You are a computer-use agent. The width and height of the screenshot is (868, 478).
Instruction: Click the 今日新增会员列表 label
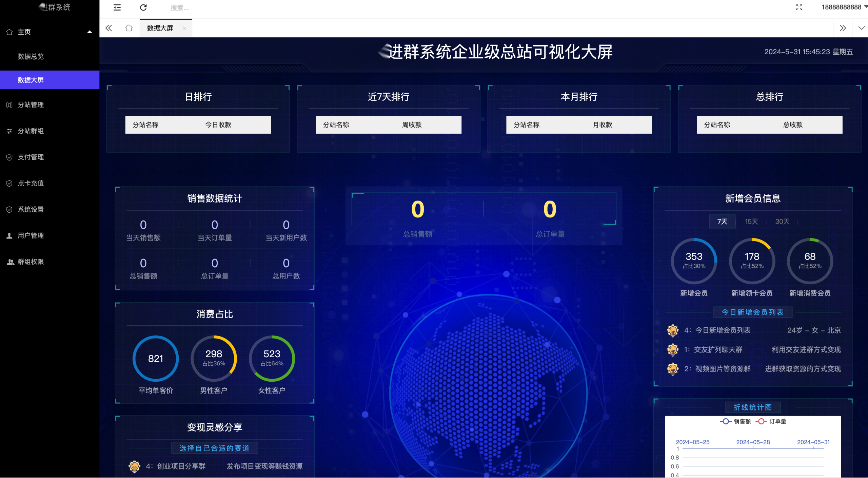point(752,312)
